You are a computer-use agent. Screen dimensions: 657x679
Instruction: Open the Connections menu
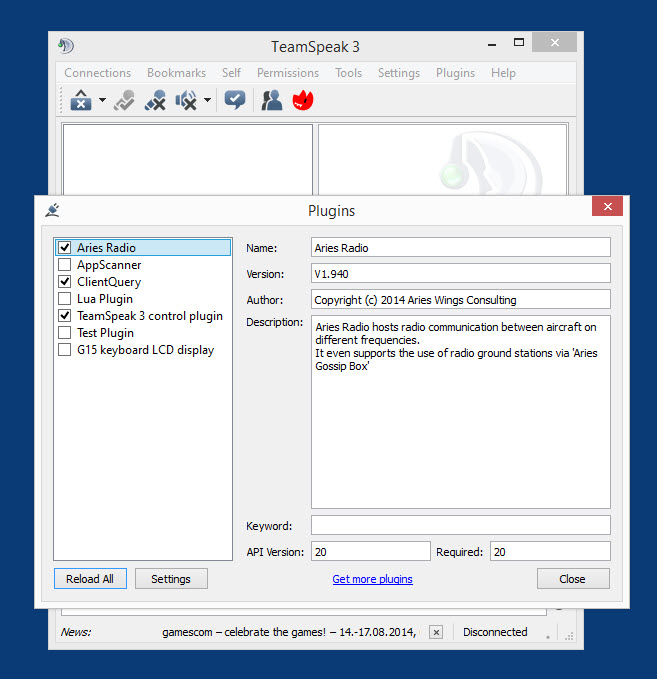click(97, 73)
